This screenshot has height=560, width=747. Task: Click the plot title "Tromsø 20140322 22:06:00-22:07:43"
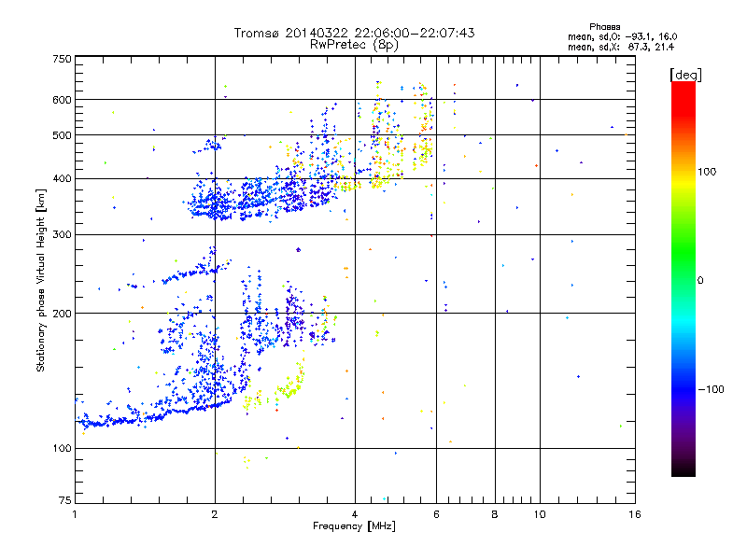pyautogui.click(x=354, y=33)
